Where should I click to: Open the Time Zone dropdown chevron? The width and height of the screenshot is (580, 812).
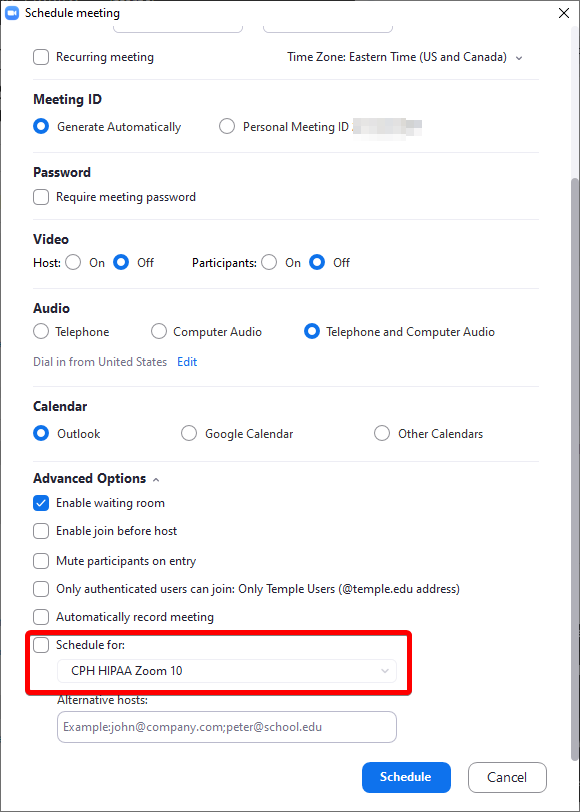pos(519,58)
